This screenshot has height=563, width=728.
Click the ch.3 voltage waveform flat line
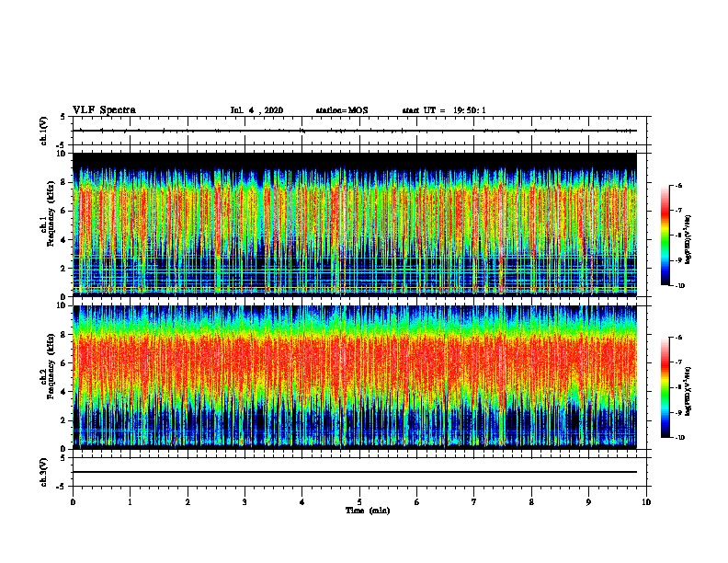[x=355, y=472]
